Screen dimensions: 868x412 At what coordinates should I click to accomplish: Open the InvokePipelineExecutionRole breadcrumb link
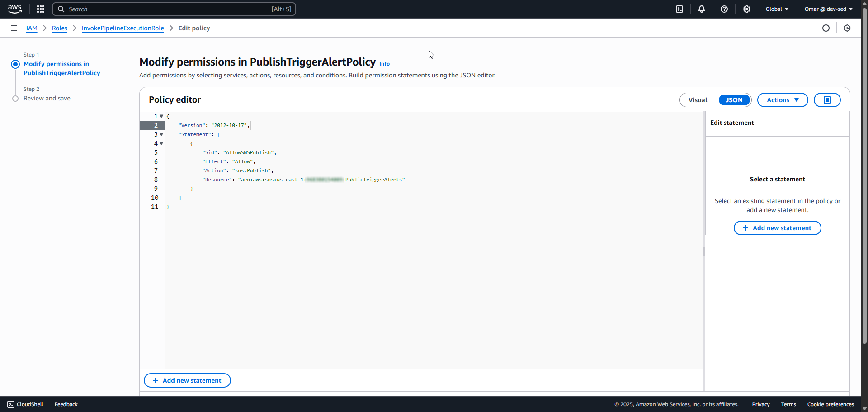tap(123, 28)
